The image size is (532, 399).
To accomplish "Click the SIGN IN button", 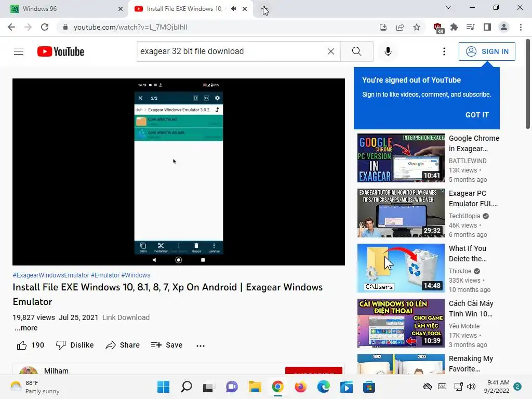I will (487, 51).
